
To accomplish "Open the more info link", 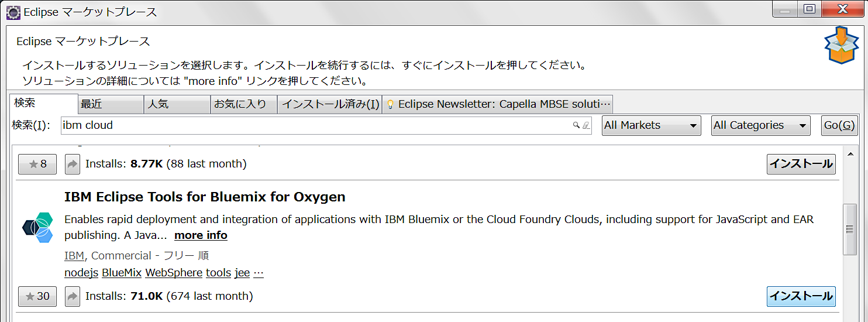I will click(x=201, y=235).
